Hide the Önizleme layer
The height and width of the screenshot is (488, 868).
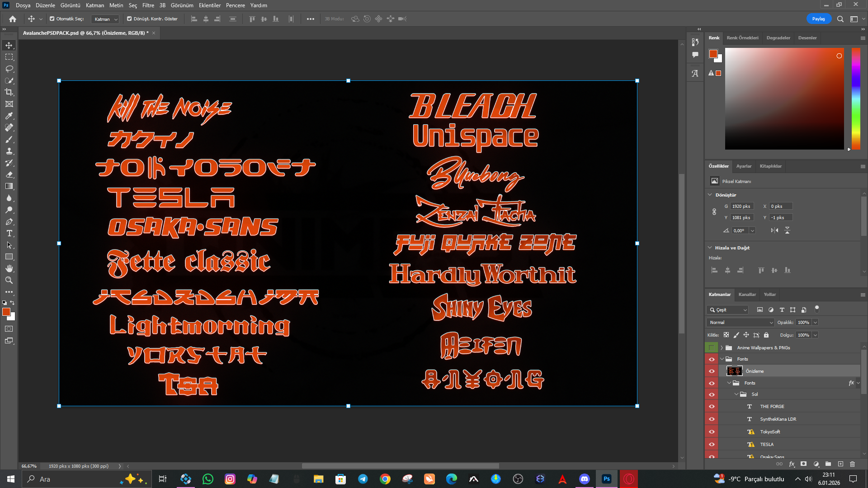click(x=712, y=371)
